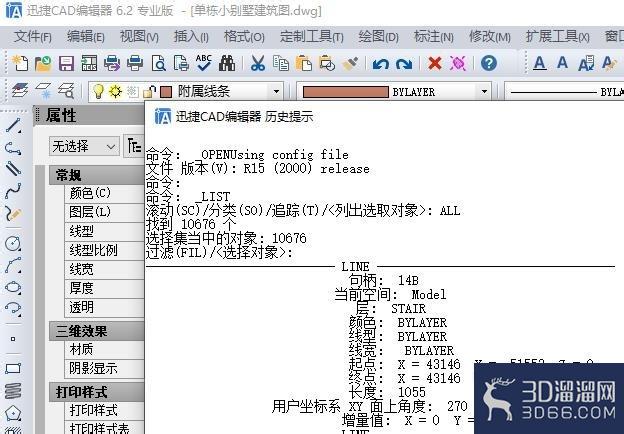Toggle layer freeze sun icon
The image size is (624, 434).
(x=115, y=92)
